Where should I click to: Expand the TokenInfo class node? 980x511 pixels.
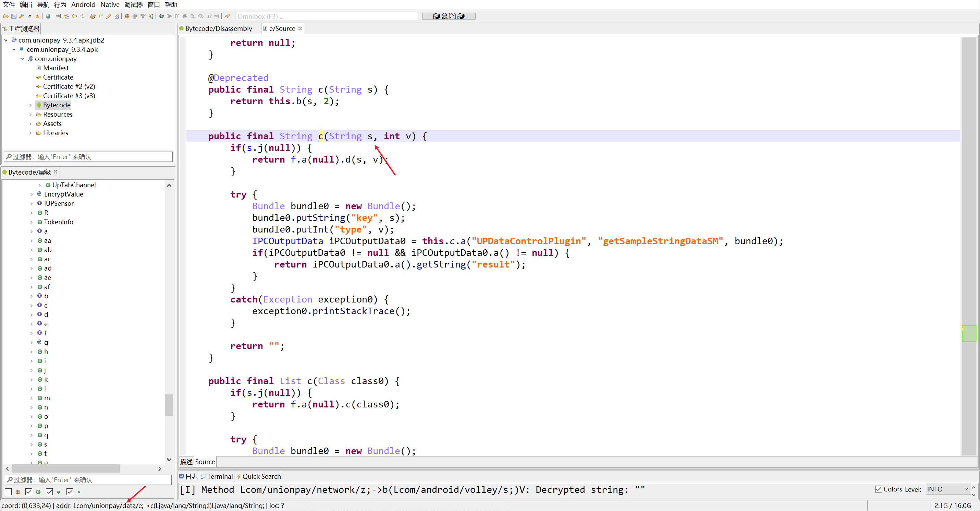32,222
